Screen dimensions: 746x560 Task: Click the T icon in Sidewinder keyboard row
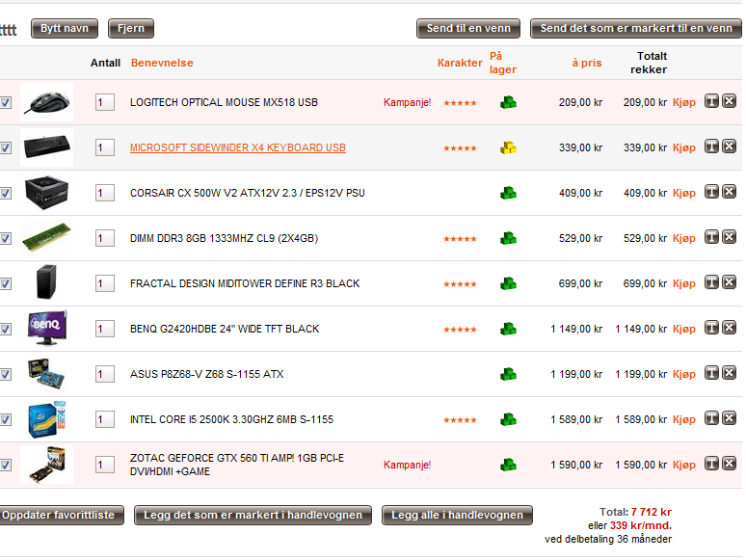[x=711, y=147]
